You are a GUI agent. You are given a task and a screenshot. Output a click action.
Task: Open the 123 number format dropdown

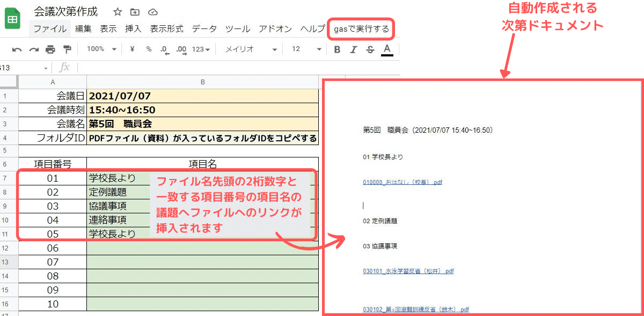[200, 49]
